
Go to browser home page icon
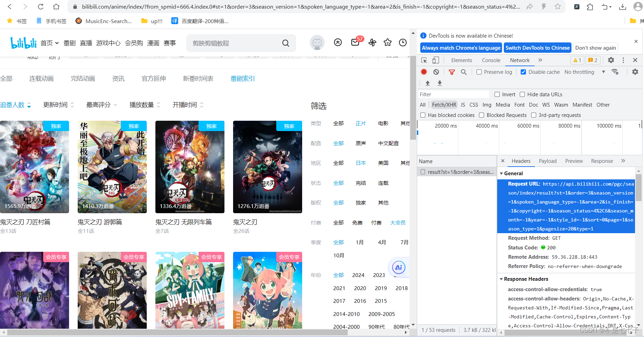56,7
